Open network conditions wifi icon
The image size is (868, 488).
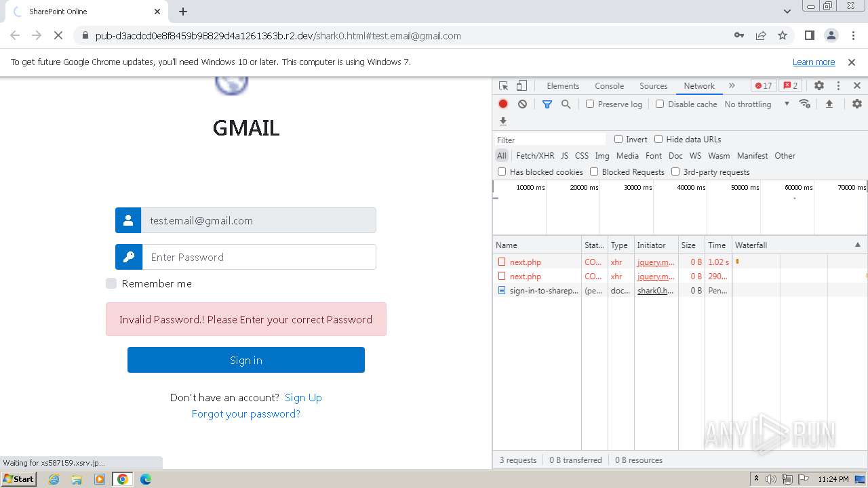(805, 104)
